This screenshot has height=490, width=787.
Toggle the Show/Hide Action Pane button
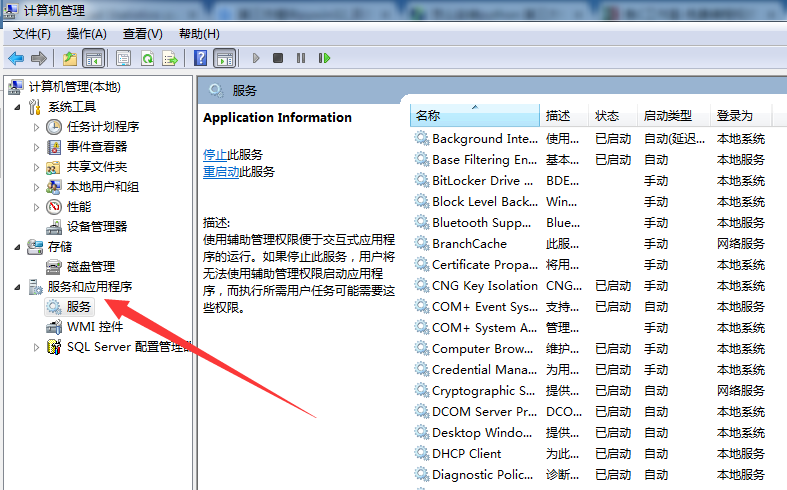pyautogui.click(x=225, y=58)
